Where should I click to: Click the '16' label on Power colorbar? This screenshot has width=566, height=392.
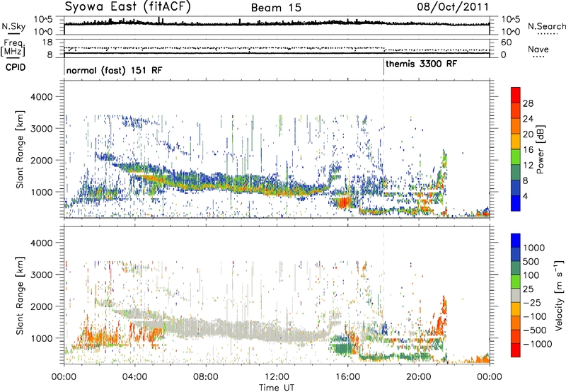coord(528,149)
